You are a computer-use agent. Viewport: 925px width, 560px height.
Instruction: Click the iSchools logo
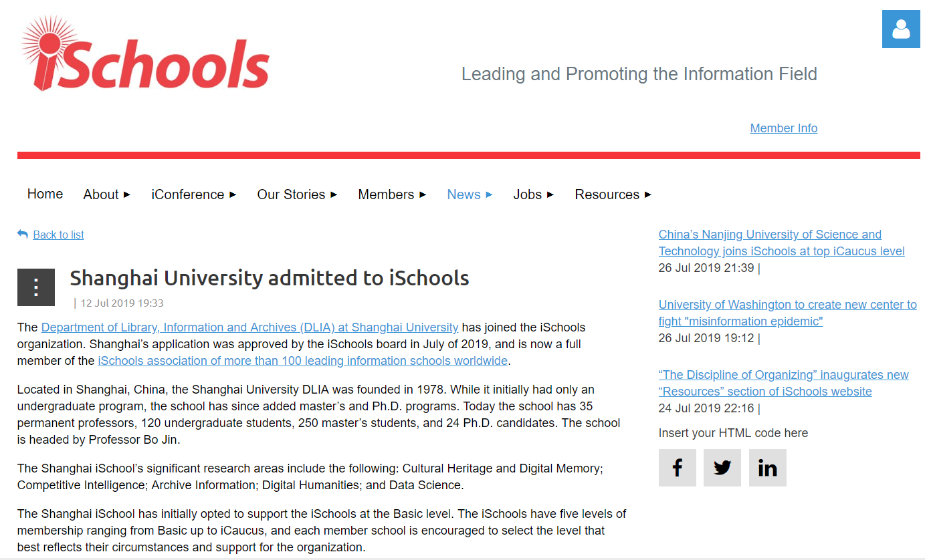[x=145, y=53]
